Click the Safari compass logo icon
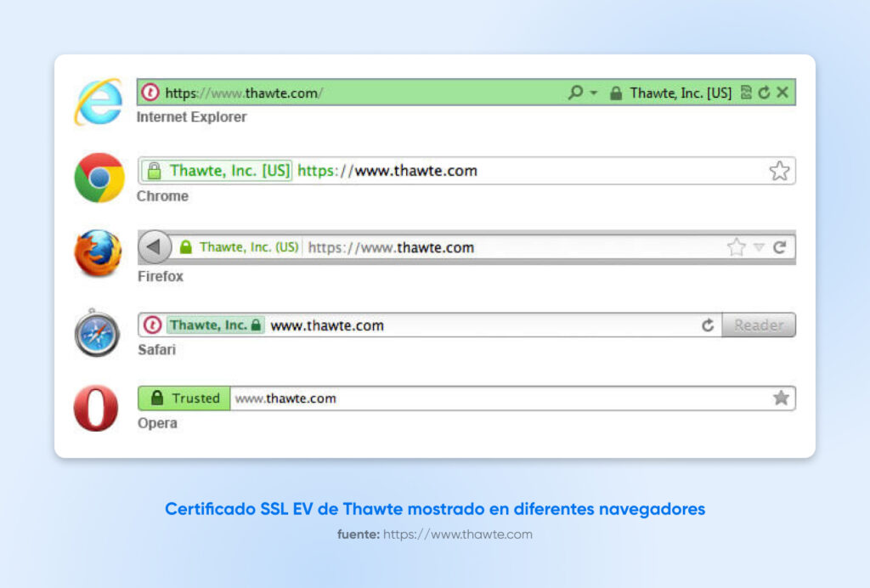 tap(97, 333)
